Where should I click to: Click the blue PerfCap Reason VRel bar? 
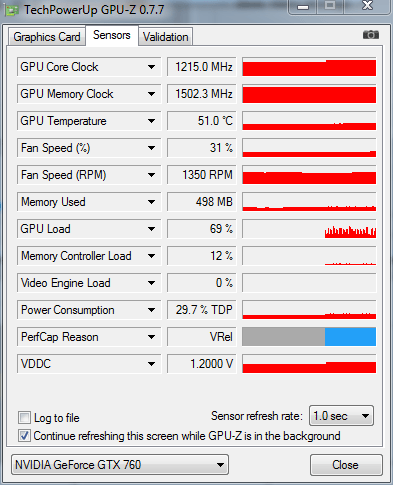(350, 337)
